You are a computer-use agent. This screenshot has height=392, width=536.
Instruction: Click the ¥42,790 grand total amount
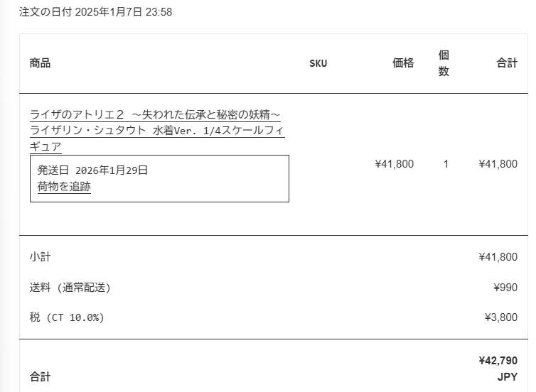coord(498,361)
